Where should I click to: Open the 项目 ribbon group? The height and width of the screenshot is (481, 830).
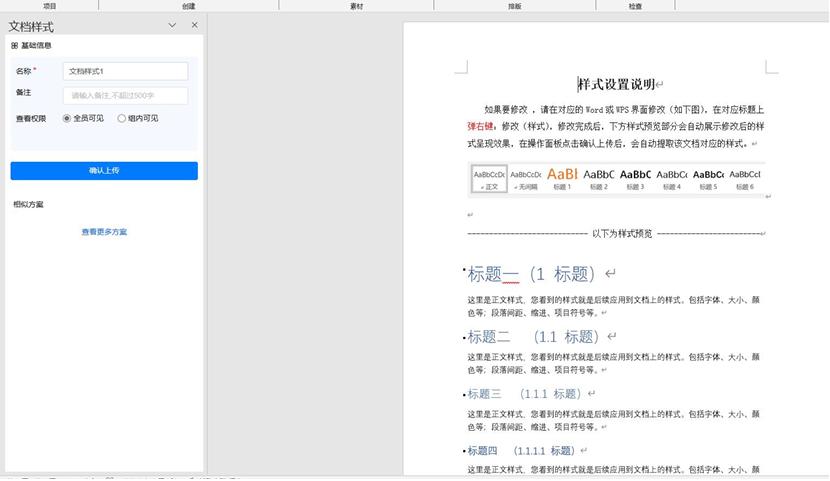pyautogui.click(x=49, y=6)
